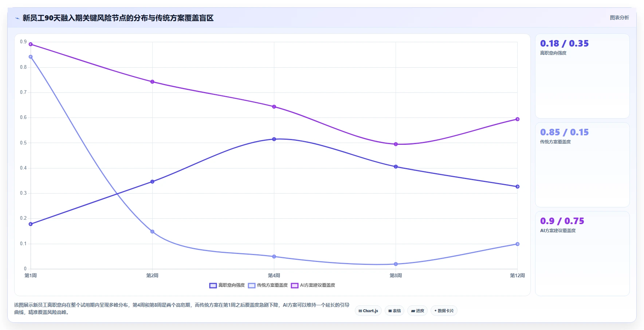Toggle the 离职意向强度 legend series
Viewport: 644px width, 330px height.
[x=227, y=285]
